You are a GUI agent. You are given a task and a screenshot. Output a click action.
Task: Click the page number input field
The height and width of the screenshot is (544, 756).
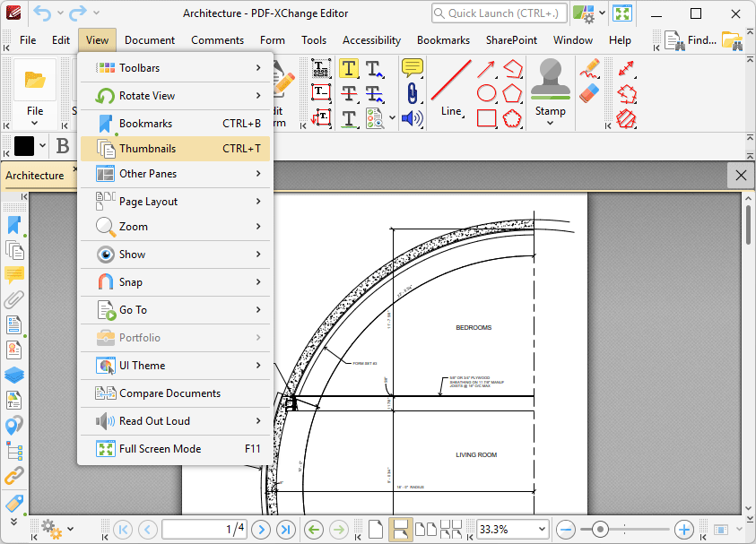(204, 529)
